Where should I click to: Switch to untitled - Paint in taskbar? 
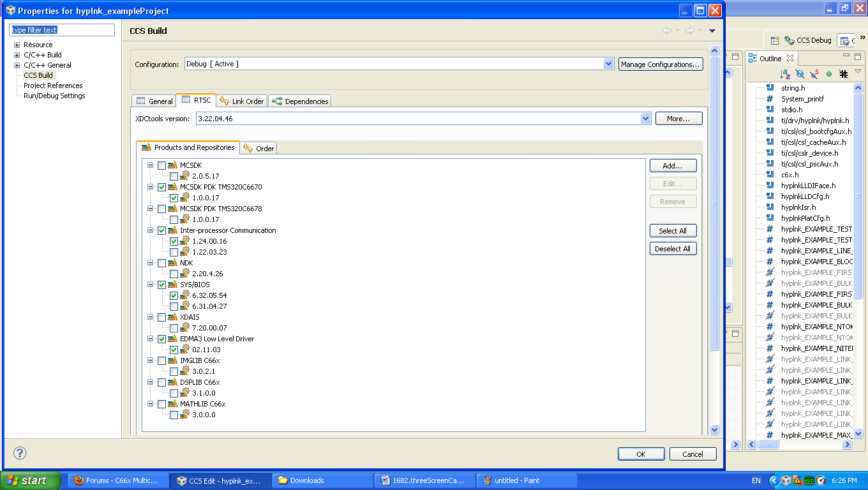527,480
